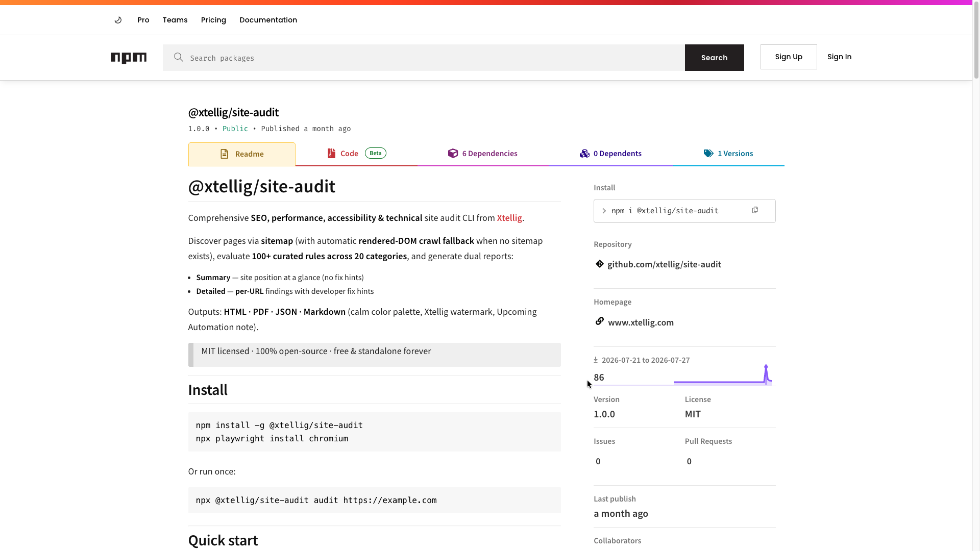Click the MIT licensed blockquote text
The height and width of the screenshot is (551, 980).
[316, 351]
